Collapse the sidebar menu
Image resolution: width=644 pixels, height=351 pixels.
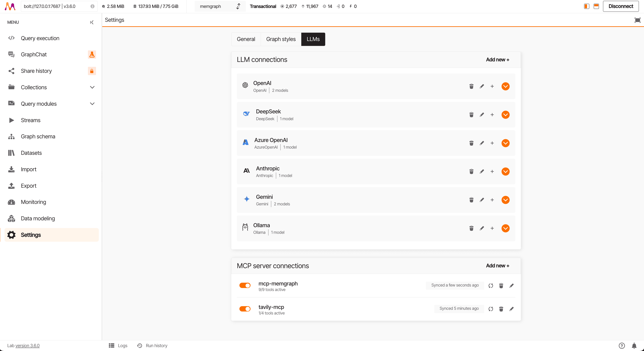pyautogui.click(x=92, y=22)
